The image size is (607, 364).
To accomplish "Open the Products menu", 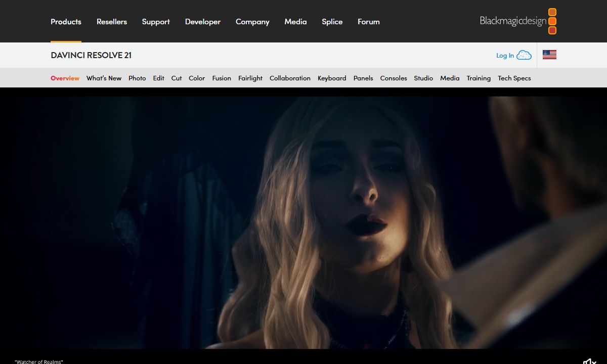I will click(66, 22).
